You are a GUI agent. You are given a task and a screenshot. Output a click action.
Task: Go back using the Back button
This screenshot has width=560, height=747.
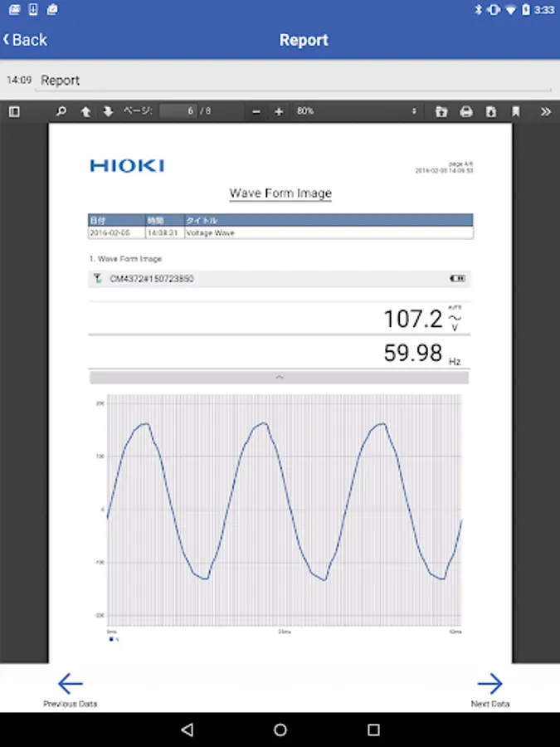(25, 40)
